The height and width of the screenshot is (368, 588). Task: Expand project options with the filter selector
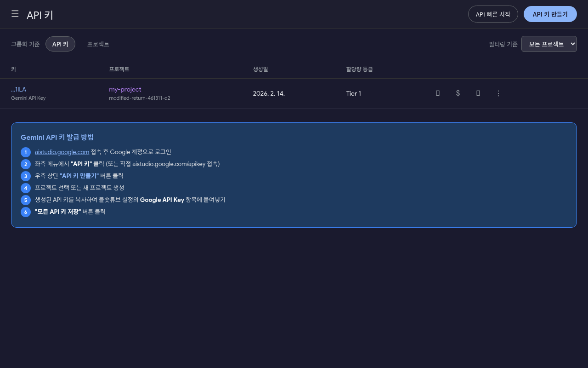[x=549, y=44]
